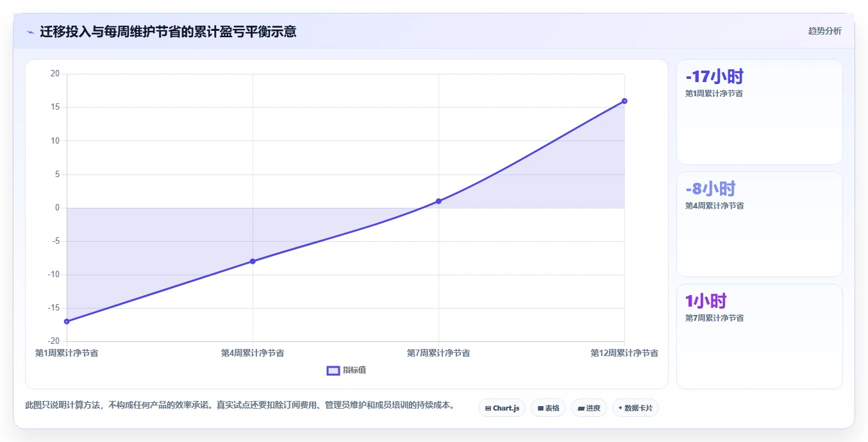Click the Chart.js tag chip

tap(502, 408)
